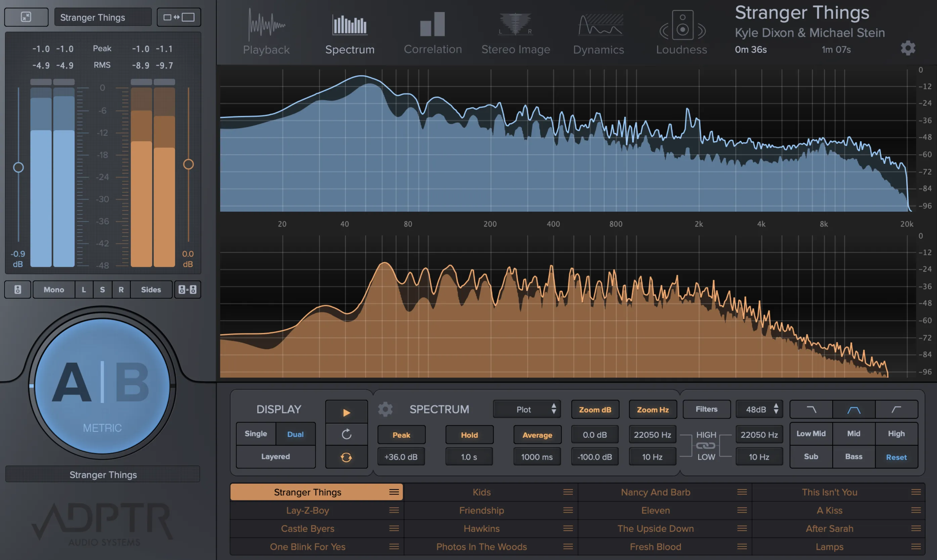Click the +36.0 dB peak value field
The width and height of the screenshot is (937, 560).
(x=401, y=457)
